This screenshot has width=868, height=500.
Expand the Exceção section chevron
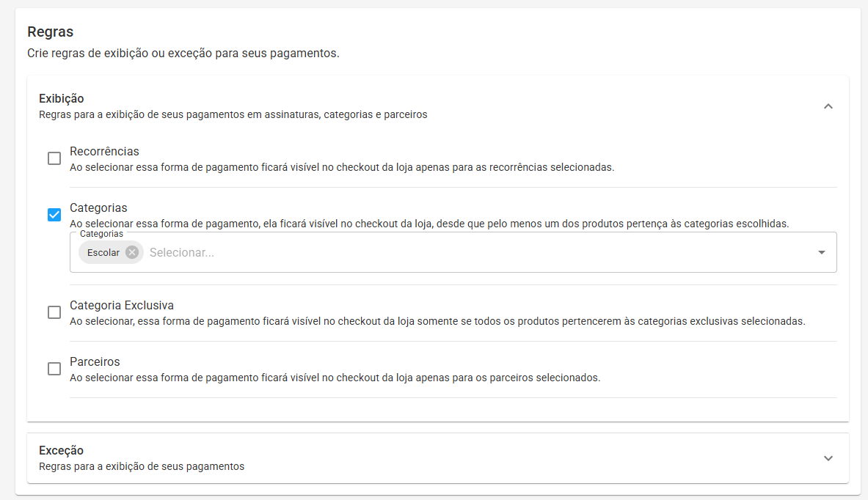828,458
